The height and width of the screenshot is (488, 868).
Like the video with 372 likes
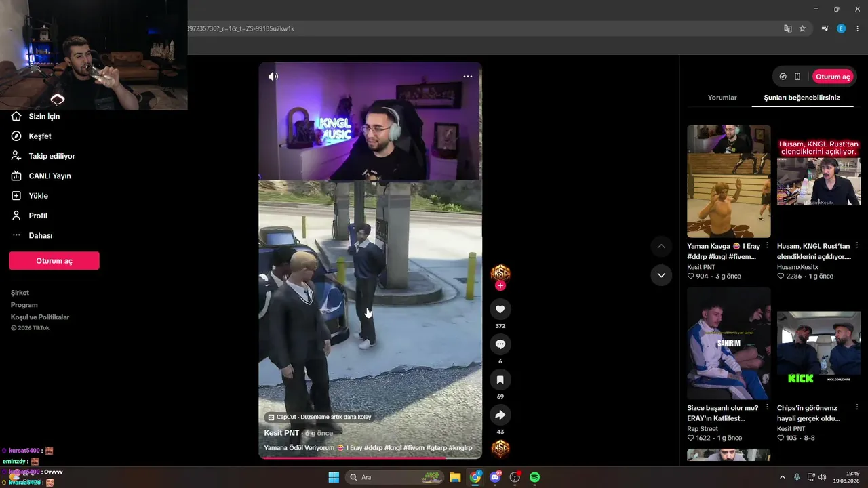500,309
